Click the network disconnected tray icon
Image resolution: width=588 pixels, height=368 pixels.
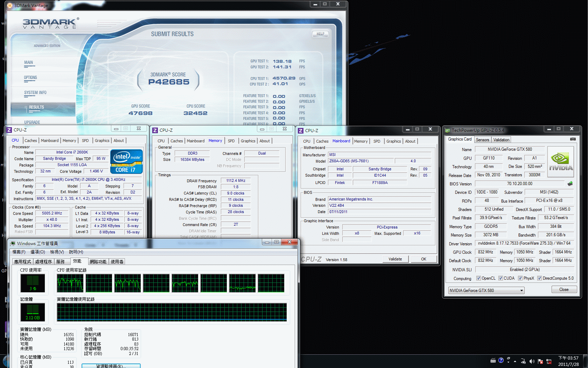(548, 361)
